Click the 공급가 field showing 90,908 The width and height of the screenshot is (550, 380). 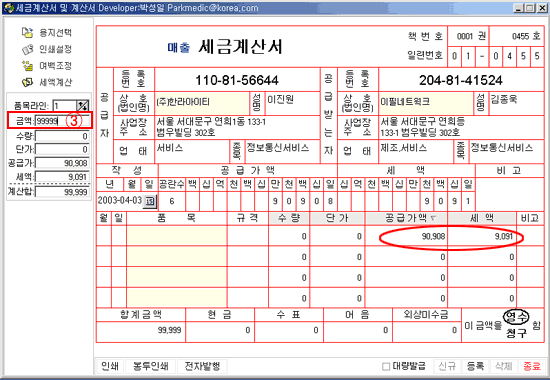point(62,163)
